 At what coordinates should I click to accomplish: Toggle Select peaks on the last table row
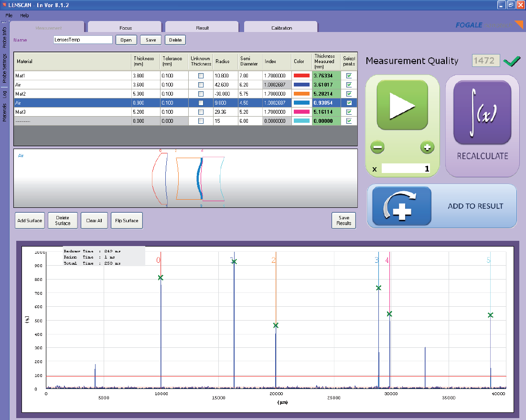coord(349,121)
